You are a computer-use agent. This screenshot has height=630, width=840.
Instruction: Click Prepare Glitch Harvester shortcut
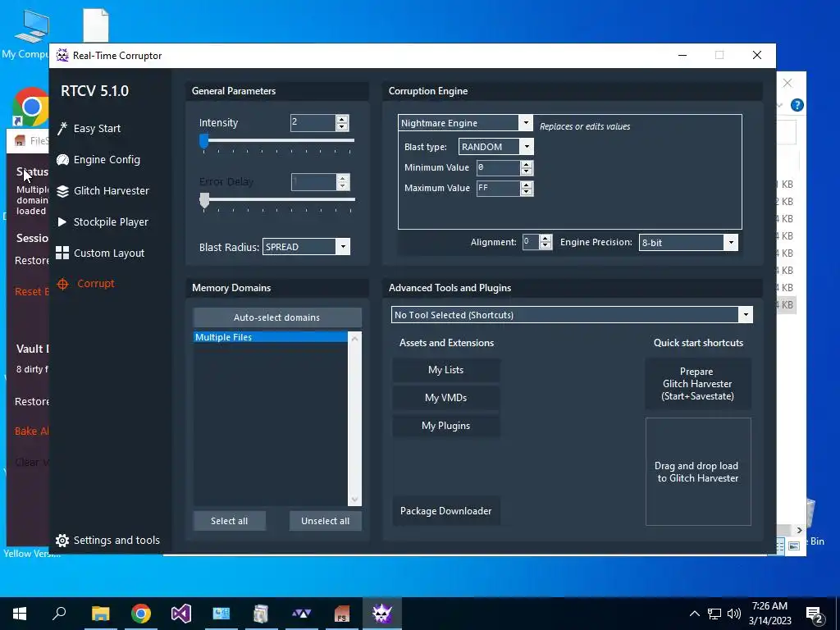click(x=697, y=384)
